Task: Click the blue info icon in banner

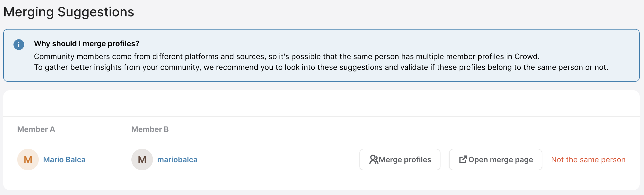Action: pyautogui.click(x=19, y=45)
